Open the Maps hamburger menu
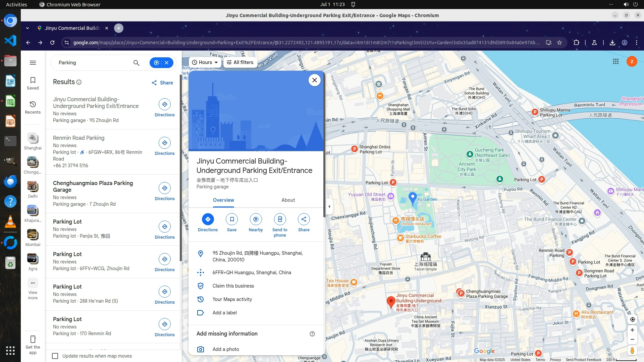Image resolution: width=644 pixels, height=362 pixels. click(33, 63)
